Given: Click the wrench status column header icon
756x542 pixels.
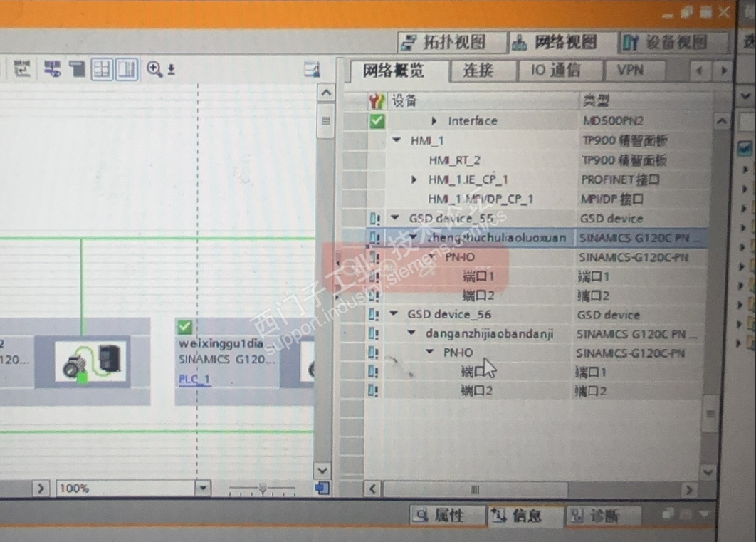Looking at the screenshot, I should coord(376,101).
